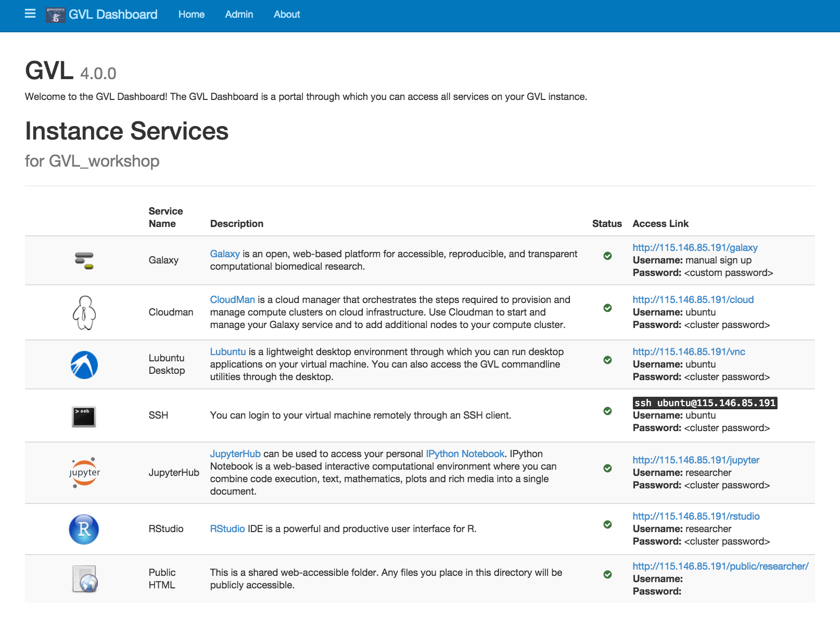The height and width of the screenshot is (617, 840).
Task: Click the 'for GVL_workshop' subtitle
Action: pyautogui.click(x=92, y=161)
